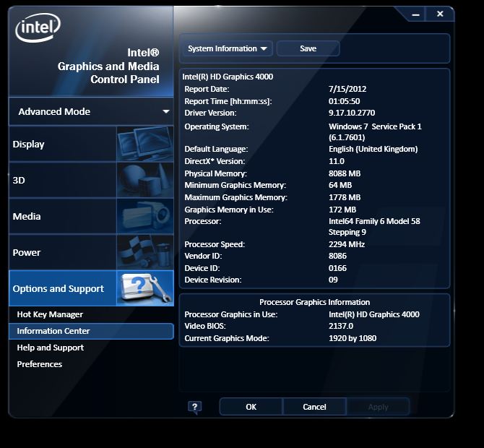This screenshot has width=484, height=448.
Task: Click graphics memory in use 172 MB
Action: (342, 210)
